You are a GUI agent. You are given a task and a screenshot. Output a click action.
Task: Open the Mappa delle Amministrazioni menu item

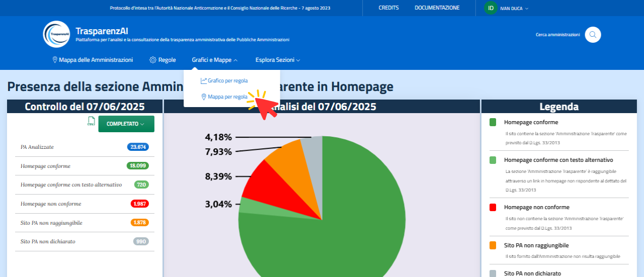[93, 60]
